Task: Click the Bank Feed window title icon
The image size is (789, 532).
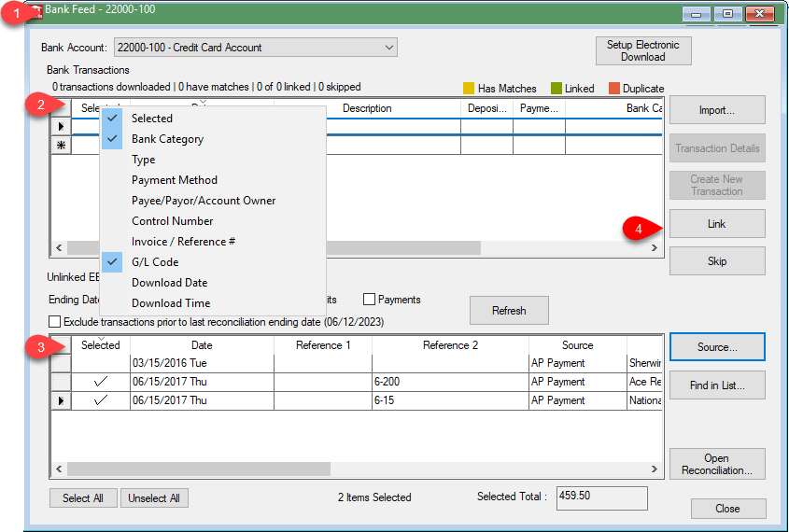Action: [x=36, y=12]
